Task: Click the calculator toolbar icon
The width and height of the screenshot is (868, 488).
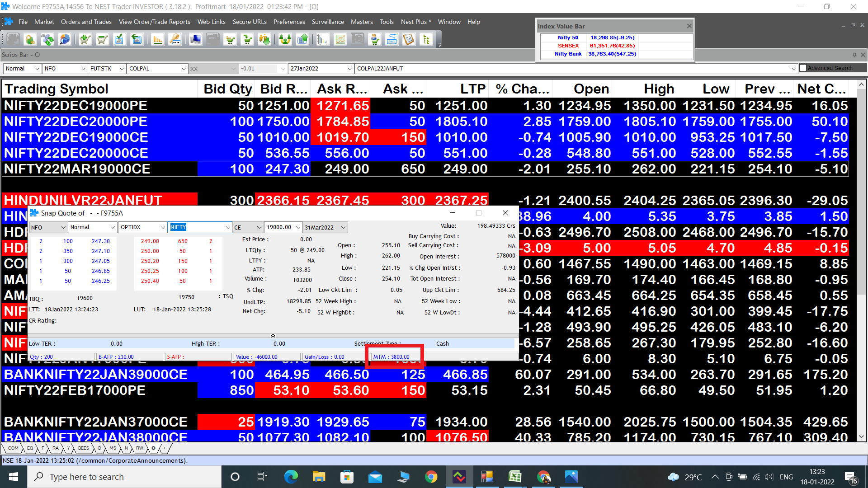Action: pyautogui.click(x=409, y=40)
